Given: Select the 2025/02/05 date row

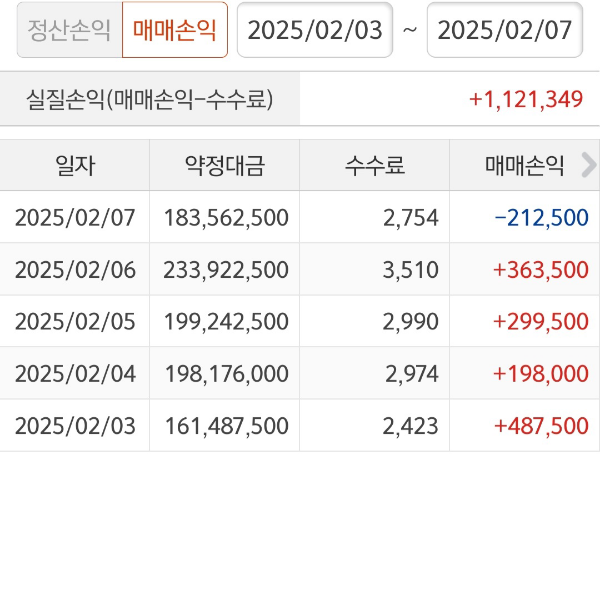Looking at the screenshot, I should point(75,321).
